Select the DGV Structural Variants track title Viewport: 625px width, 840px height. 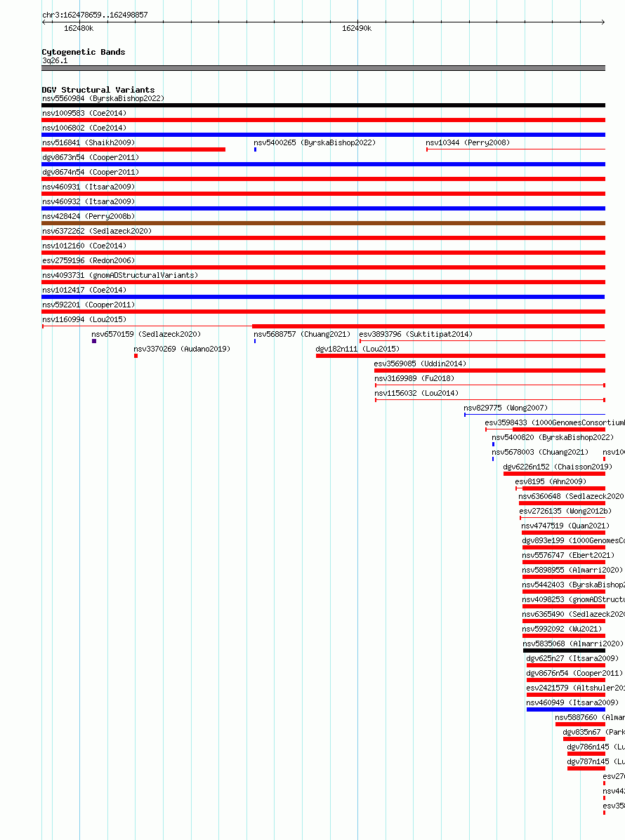coord(98,90)
